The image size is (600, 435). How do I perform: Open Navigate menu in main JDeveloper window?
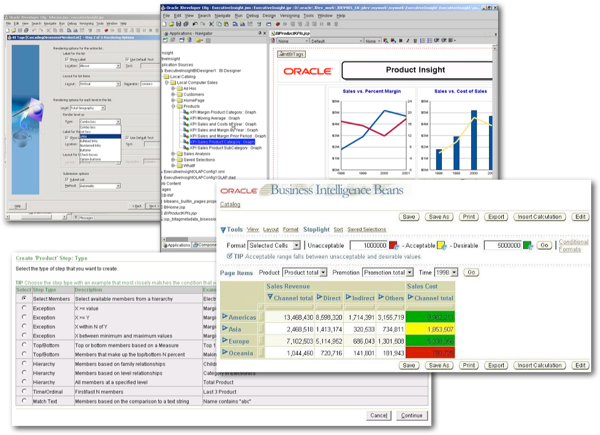click(222, 16)
